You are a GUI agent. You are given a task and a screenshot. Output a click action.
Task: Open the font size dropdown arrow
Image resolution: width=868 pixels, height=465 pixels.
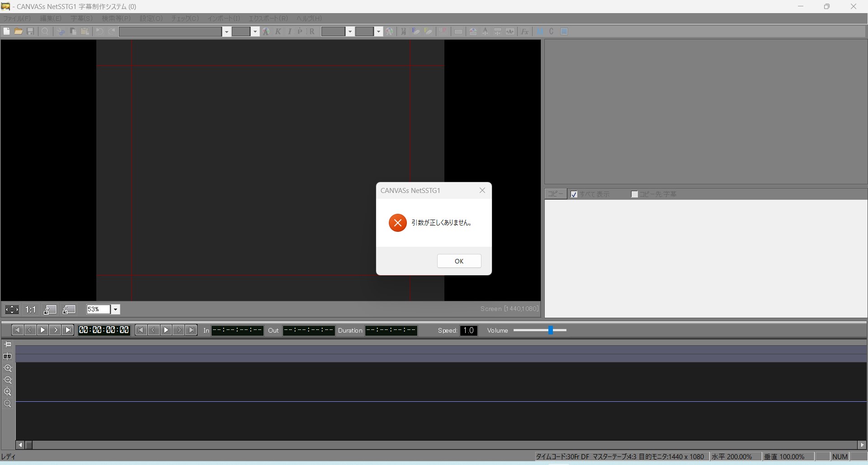point(255,32)
